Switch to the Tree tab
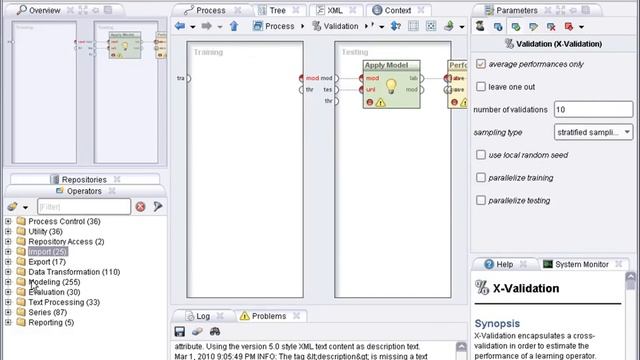The width and height of the screenshot is (640, 360). click(277, 10)
